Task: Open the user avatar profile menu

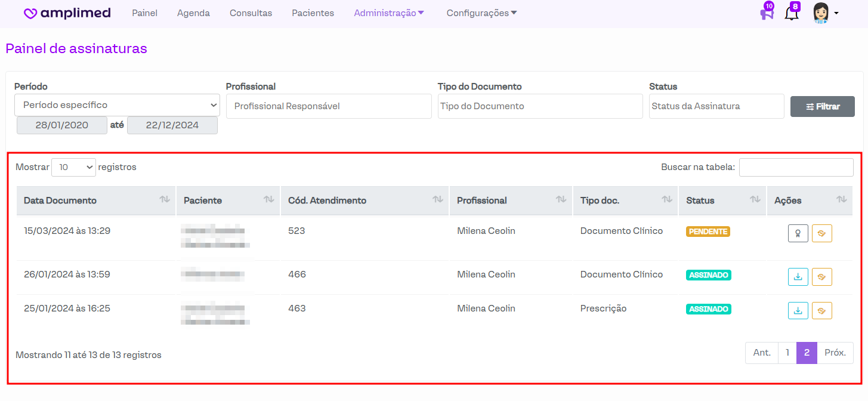Action: click(825, 13)
